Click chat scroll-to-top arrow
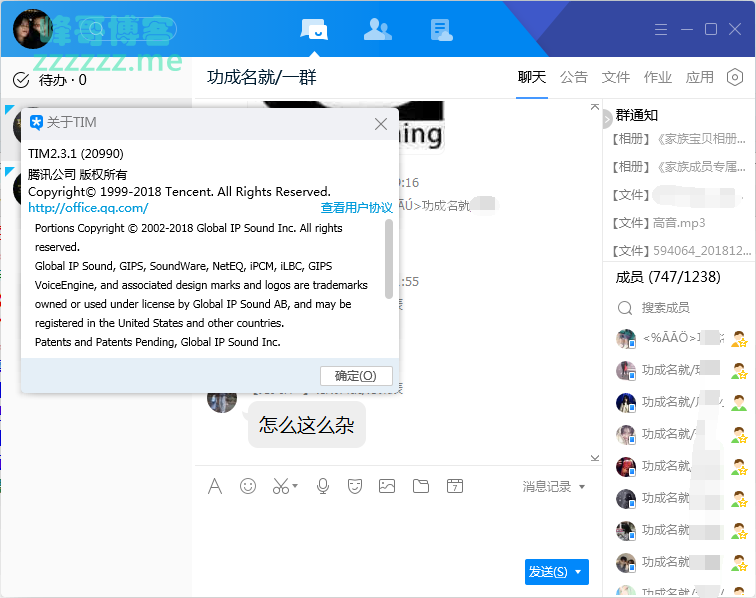Screen dimensions: 756x598 coord(595,107)
